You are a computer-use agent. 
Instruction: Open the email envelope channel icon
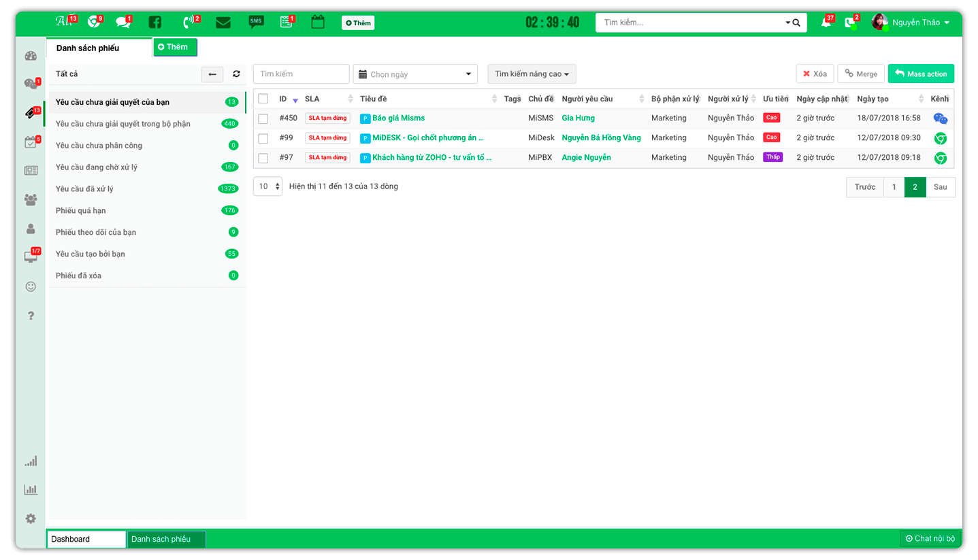tap(223, 22)
